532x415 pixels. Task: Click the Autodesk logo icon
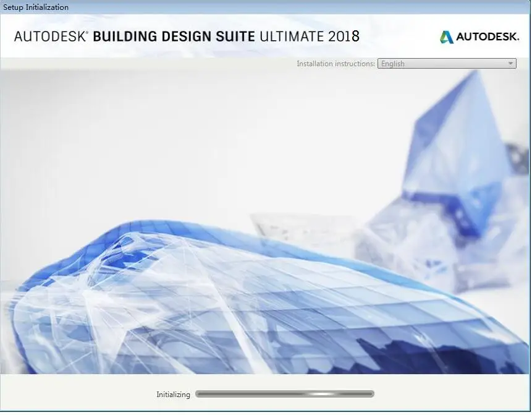pos(447,37)
